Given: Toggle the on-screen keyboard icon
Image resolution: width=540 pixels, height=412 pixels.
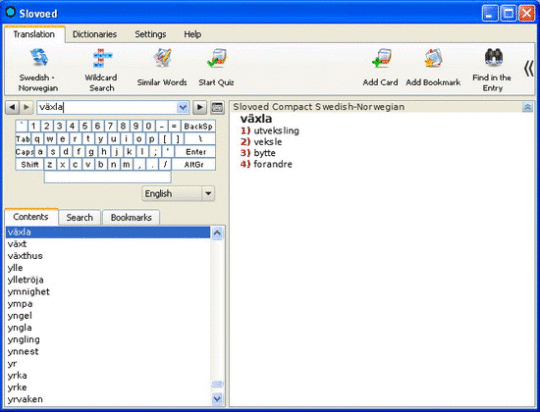Looking at the screenshot, I should (x=217, y=107).
